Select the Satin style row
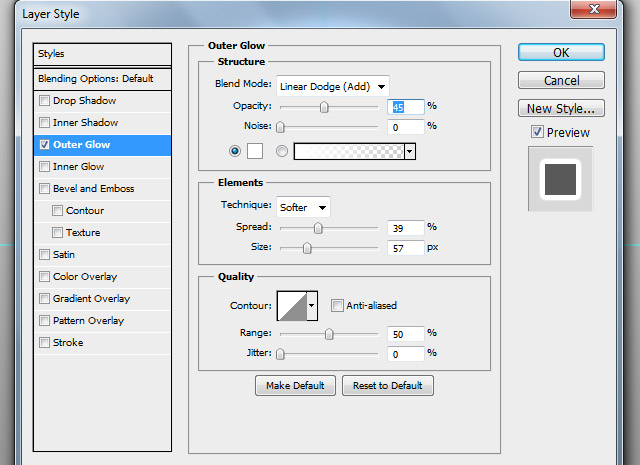The width and height of the screenshot is (640, 465). (x=102, y=255)
